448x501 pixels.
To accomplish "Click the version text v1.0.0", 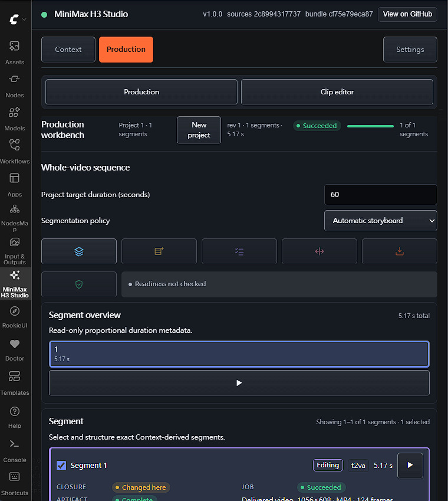I will pyautogui.click(x=213, y=14).
